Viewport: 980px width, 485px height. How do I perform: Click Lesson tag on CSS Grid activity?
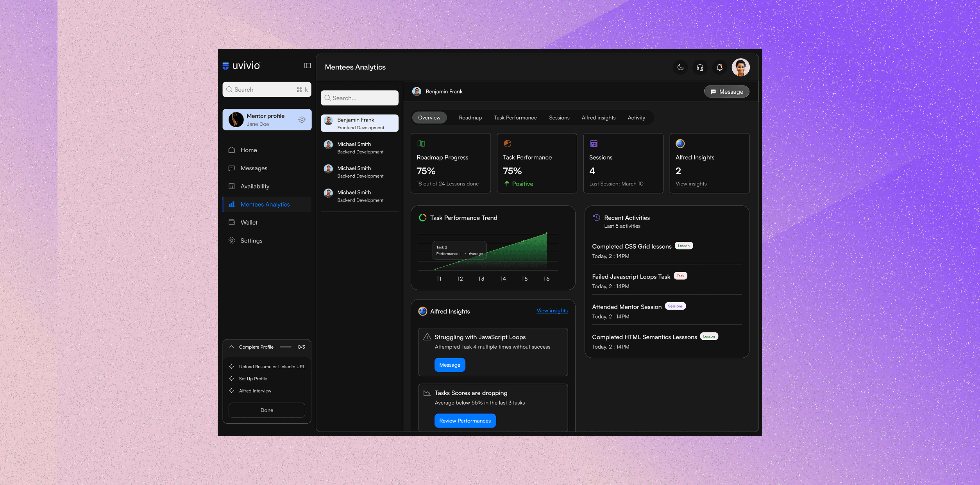click(x=683, y=246)
